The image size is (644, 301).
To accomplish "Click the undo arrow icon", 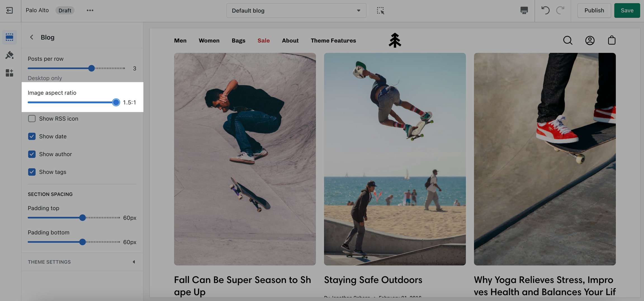I will (x=545, y=10).
